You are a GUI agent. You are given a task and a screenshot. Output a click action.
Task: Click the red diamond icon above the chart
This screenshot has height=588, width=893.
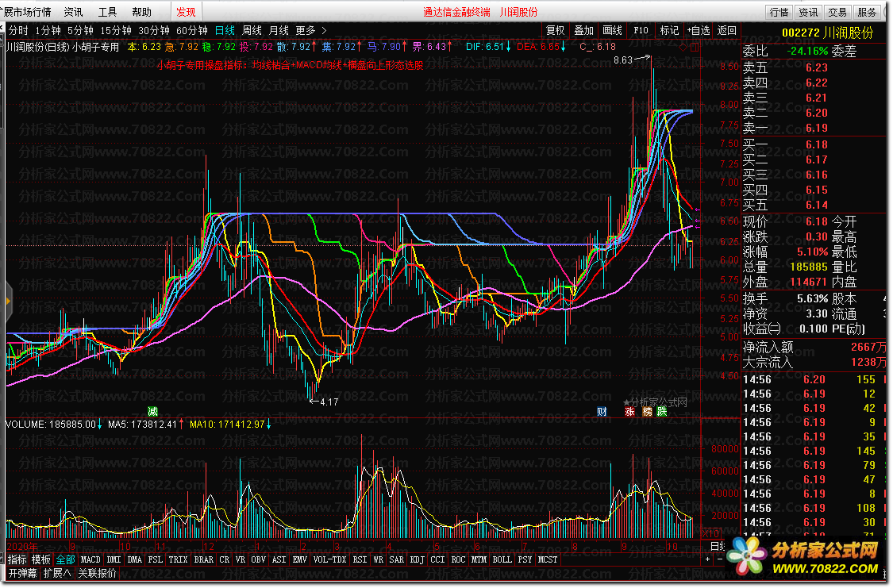pos(683,48)
